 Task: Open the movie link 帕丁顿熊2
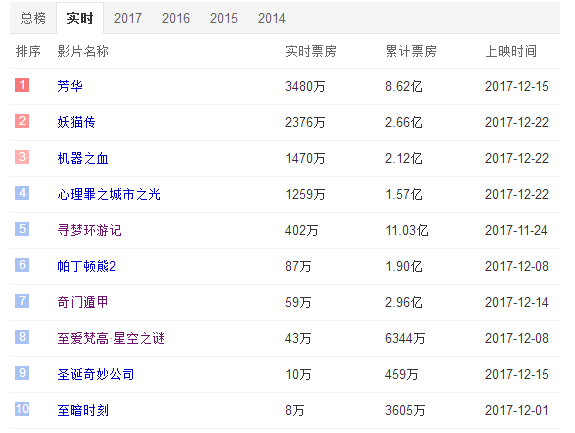coord(87,266)
